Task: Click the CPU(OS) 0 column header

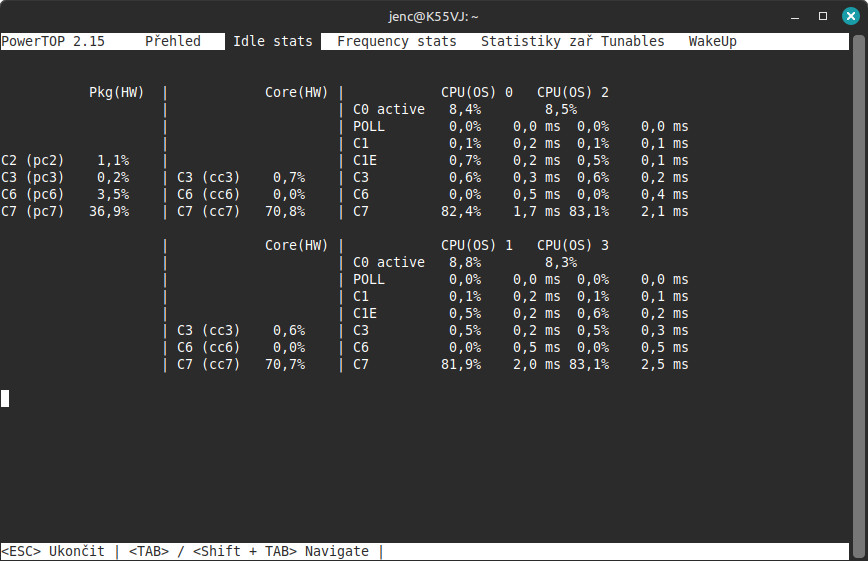Action: 476,92
